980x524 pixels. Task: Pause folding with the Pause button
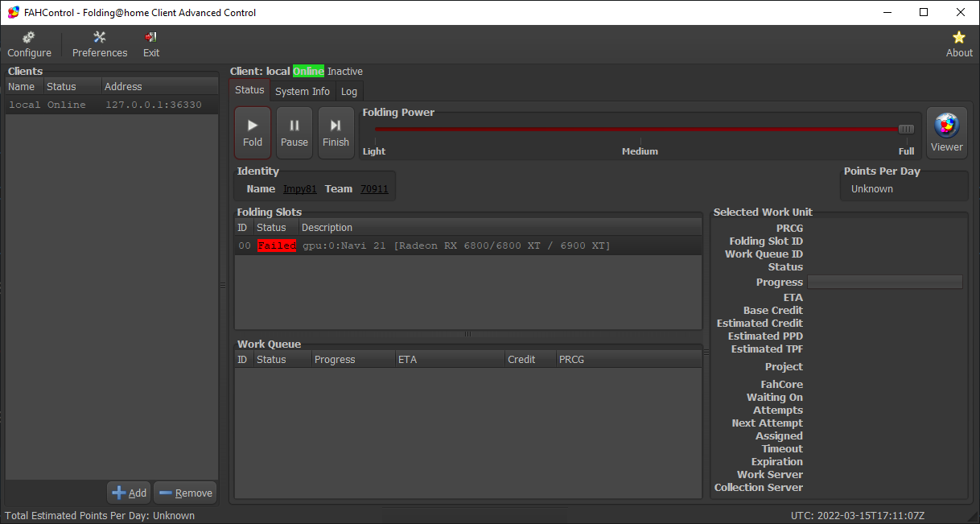(294, 133)
